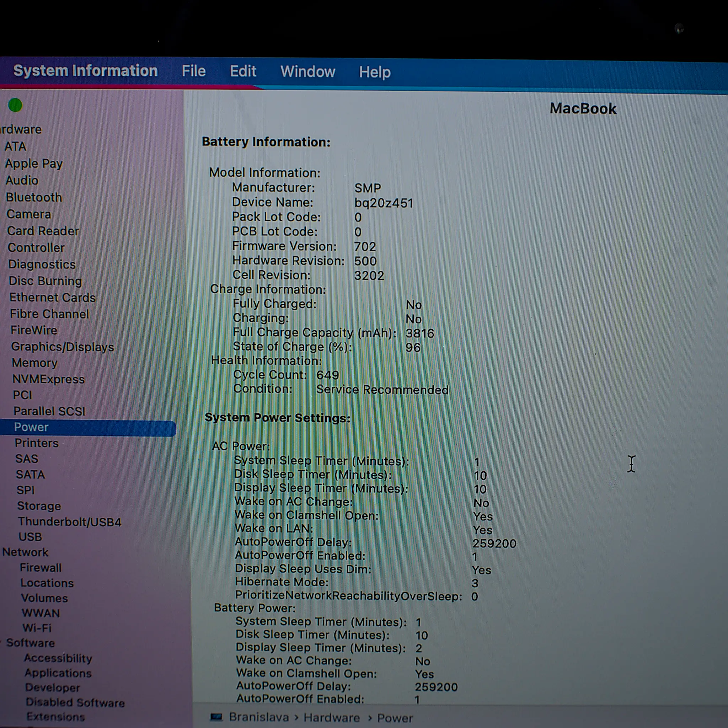Select Card Reader in the sidebar
Screen dimensions: 728x728
(43, 231)
